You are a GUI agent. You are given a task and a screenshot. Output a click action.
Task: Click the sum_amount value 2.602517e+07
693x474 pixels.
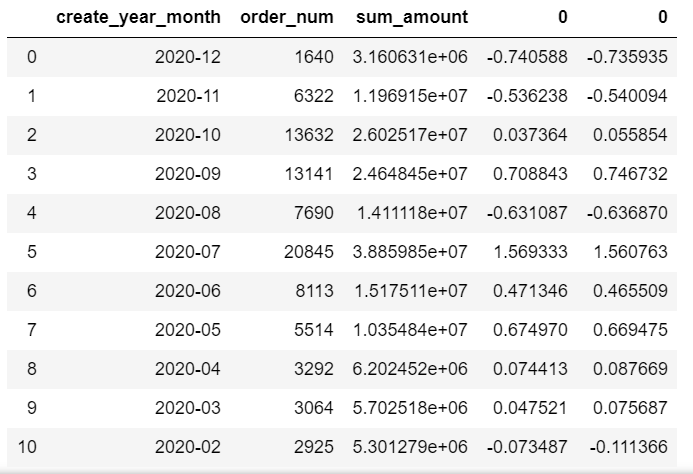coord(410,135)
